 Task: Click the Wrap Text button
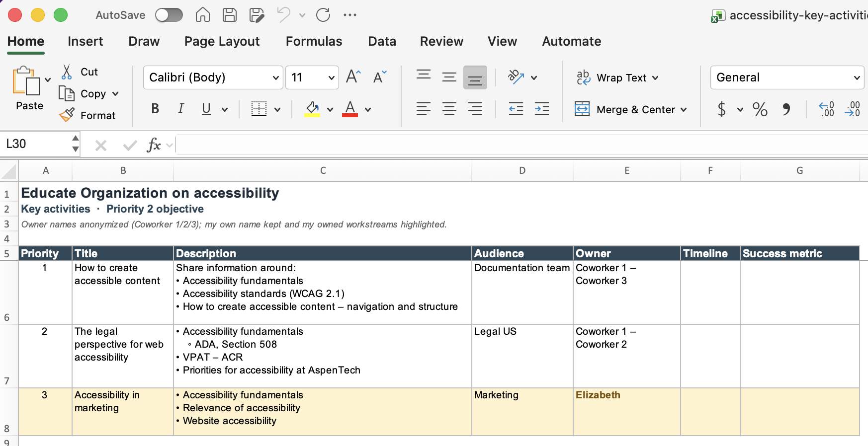617,77
